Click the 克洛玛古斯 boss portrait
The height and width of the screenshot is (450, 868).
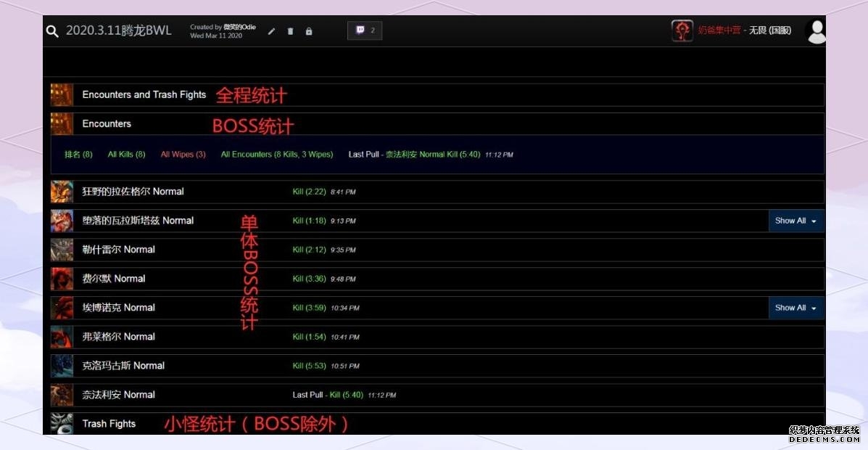pos(62,366)
